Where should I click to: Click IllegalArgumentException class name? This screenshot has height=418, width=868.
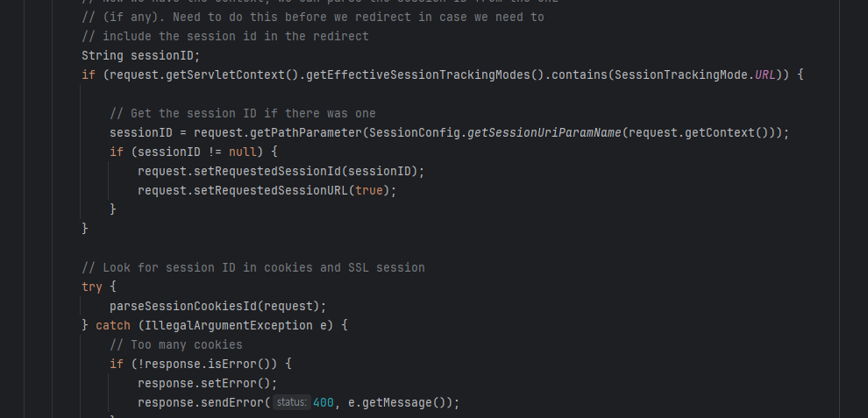pyautogui.click(x=229, y=325)
